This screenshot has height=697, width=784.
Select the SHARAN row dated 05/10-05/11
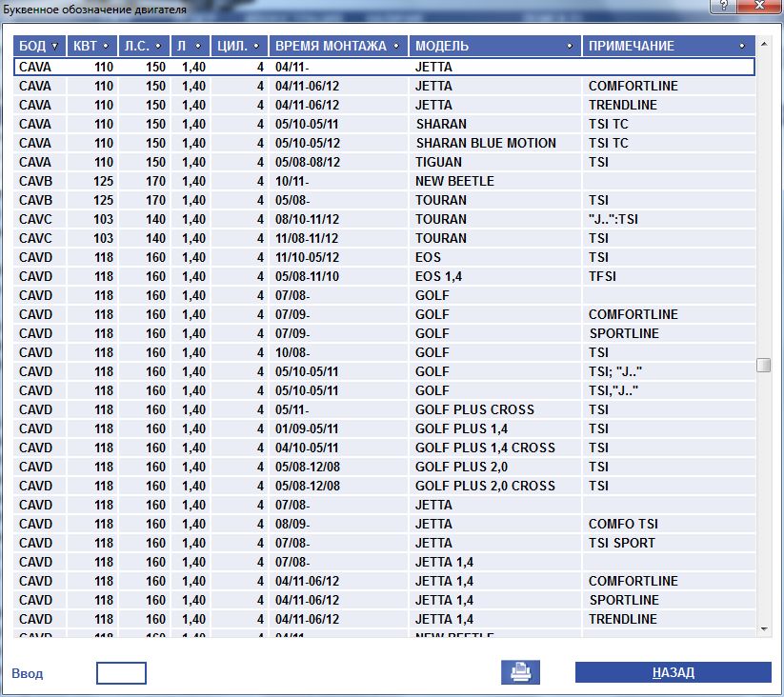[x=384, y=124]
